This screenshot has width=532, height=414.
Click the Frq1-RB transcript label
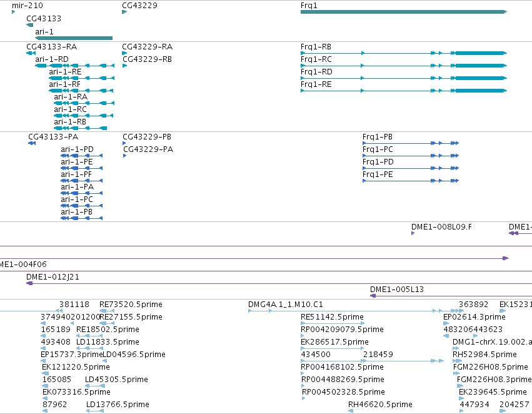316,47
